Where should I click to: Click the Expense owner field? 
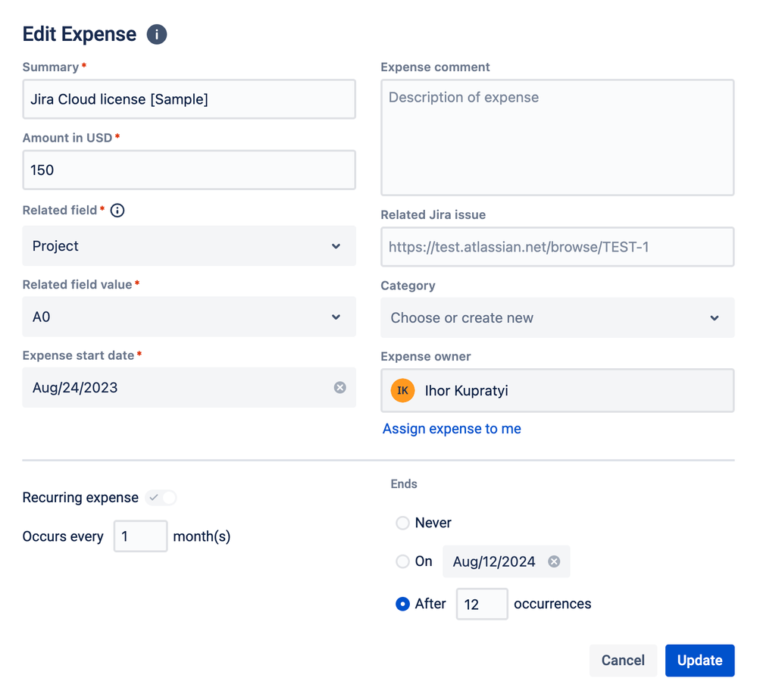(558, 391)
